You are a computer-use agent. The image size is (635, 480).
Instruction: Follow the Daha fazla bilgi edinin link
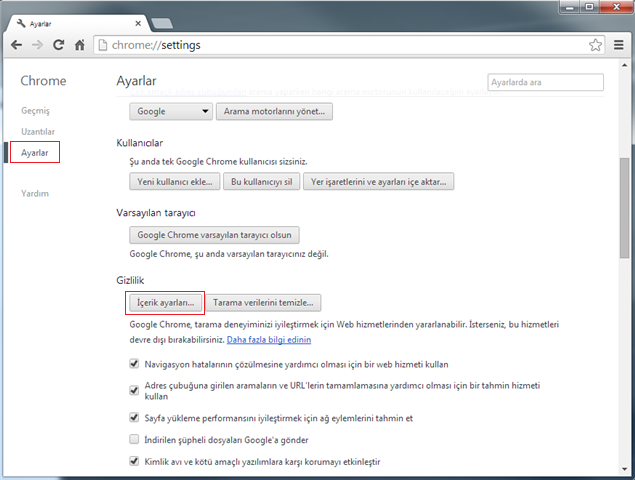(269, 340)
